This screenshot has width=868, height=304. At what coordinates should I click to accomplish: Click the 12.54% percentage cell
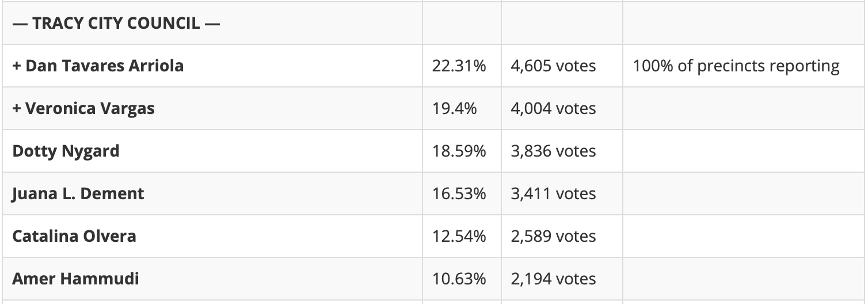(x=459, y=237)
